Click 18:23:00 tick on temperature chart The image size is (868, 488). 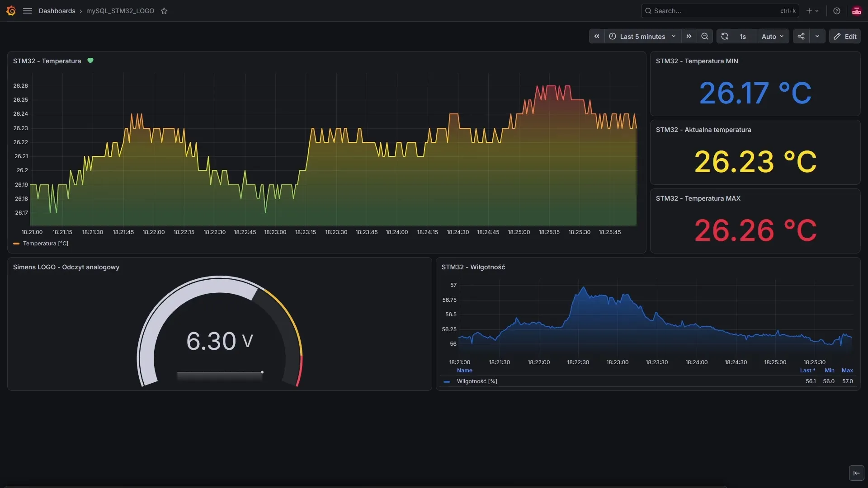[275, 232]
